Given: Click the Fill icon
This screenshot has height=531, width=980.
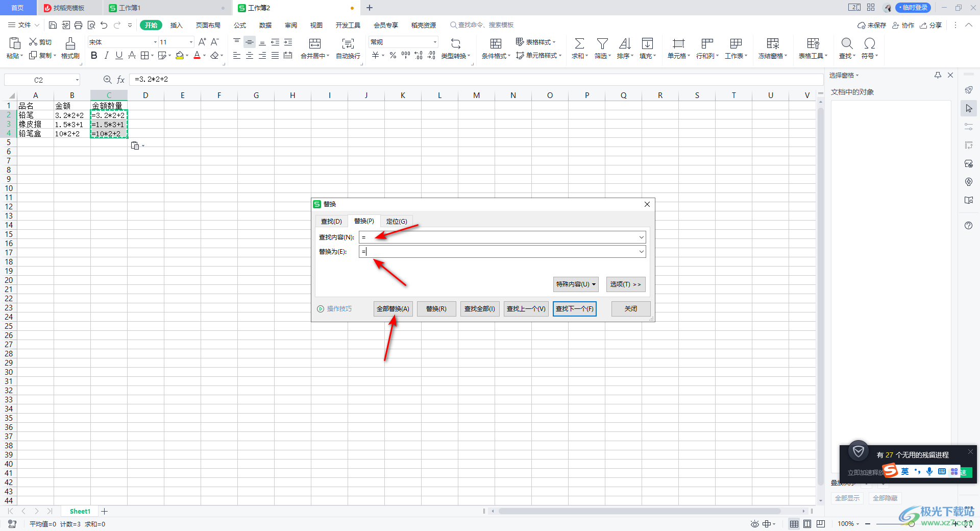Looking at the screenshot, I should [647, 43].
